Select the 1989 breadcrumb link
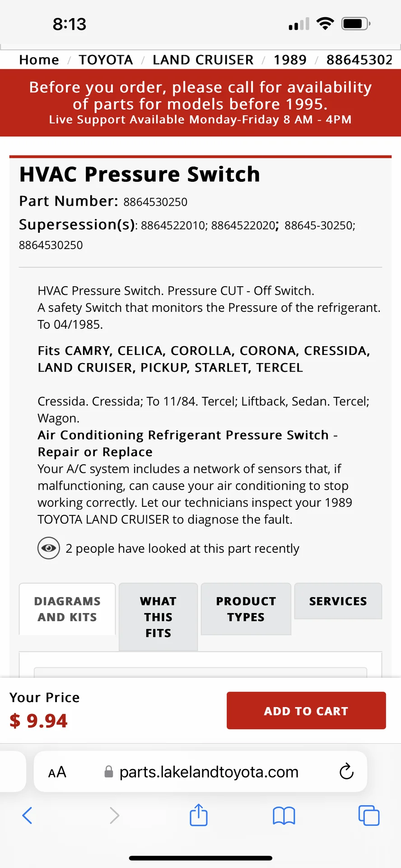401x868 pixels. [x=290, y=60]
